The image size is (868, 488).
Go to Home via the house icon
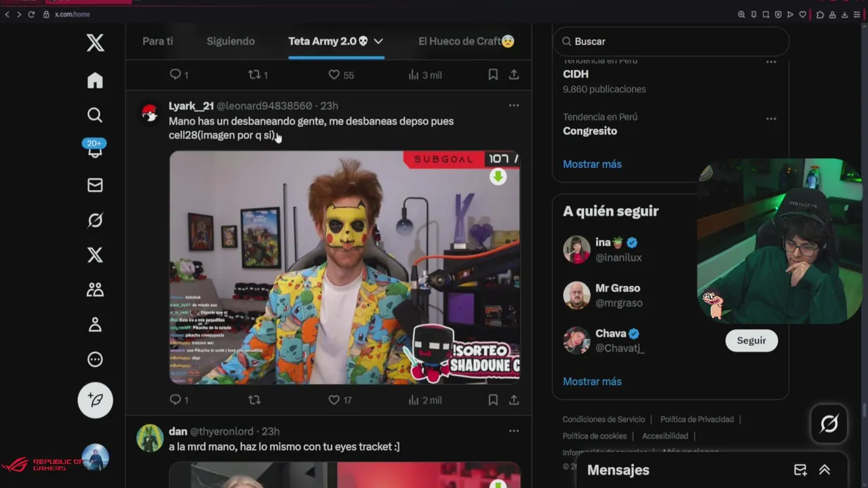click(95, 81)
